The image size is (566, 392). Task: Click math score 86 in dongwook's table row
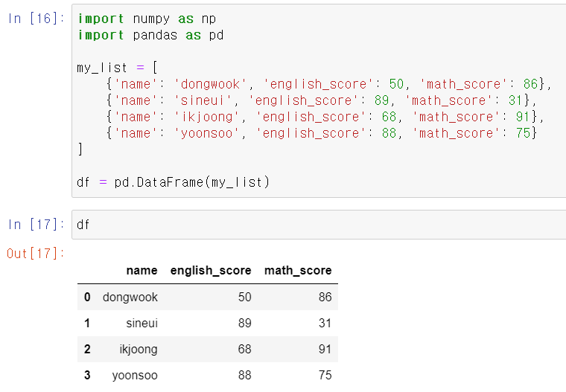(325, 297)
